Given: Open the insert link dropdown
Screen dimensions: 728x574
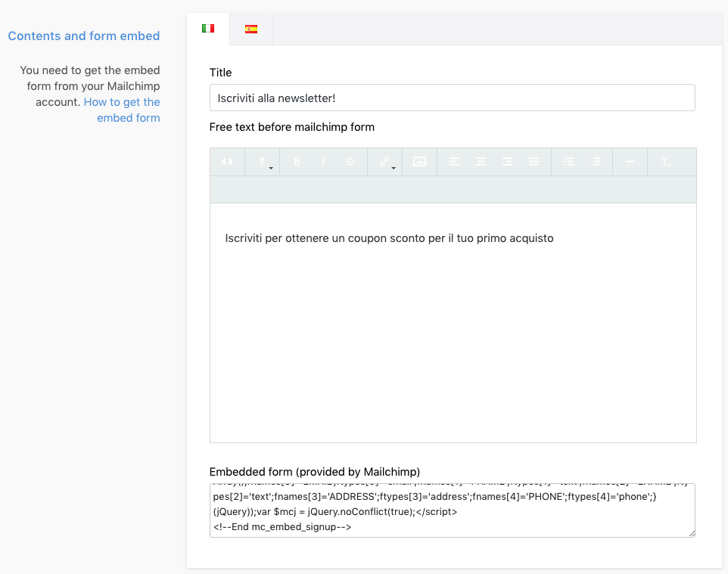Looking at the screenshot, I should tap(385, 162).
